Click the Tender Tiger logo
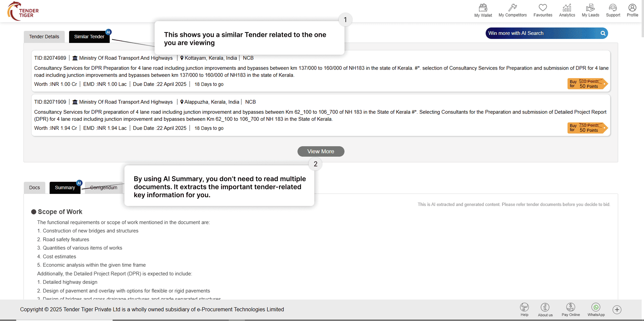This screenshot has width=644, height=321. click(x=23, y=11)
